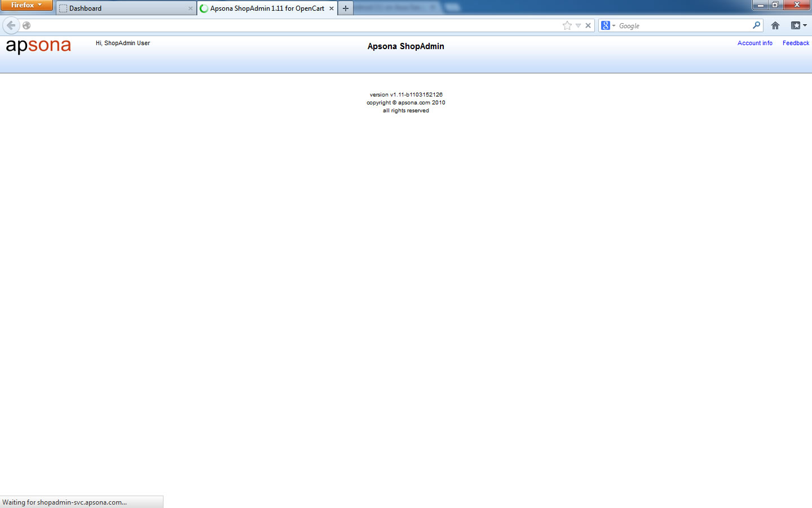Image resolution: width=812 pixels, height=508 pixels.
Task: Open a new browser tab with plus button
Action: click(x=346, y=8)
